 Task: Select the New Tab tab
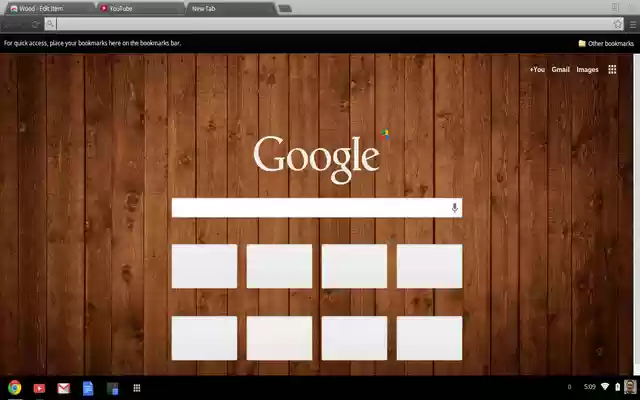pos(231,9)
